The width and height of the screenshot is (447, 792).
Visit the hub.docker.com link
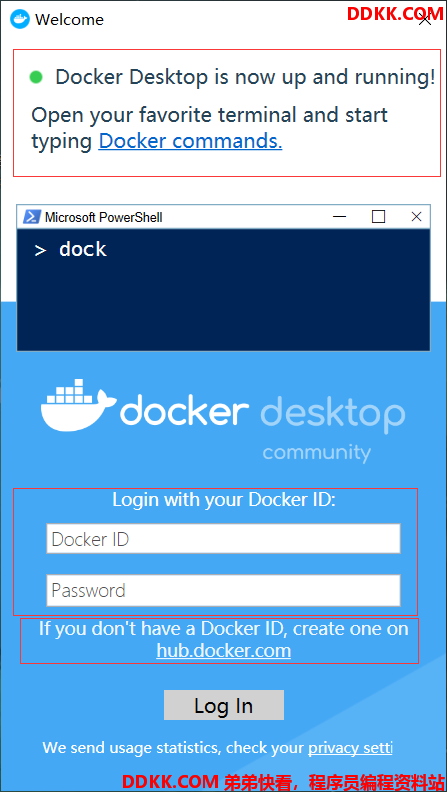pos(224,650)
